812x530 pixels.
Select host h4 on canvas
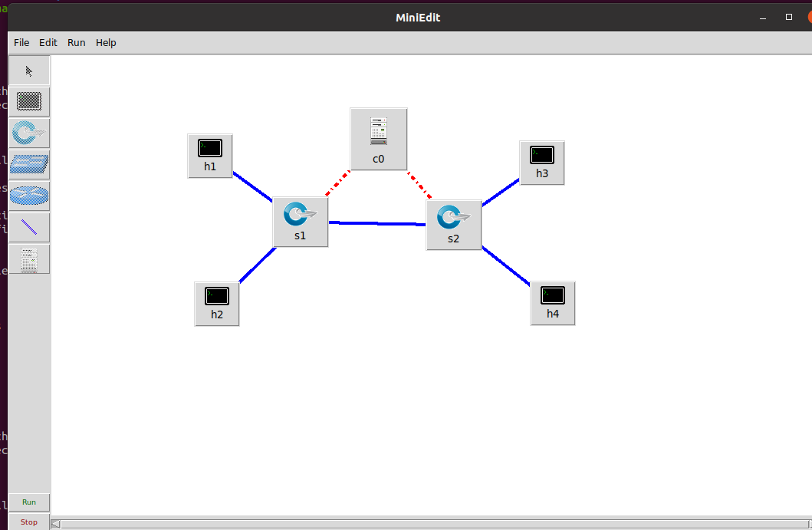553,303
